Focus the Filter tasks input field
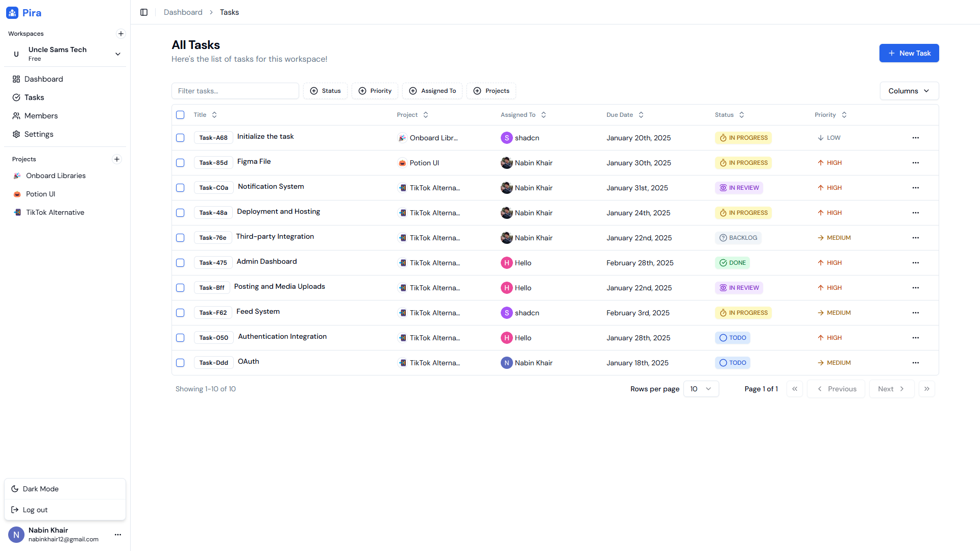This screenshot has width=980, height=551. (x=235, y=91)
